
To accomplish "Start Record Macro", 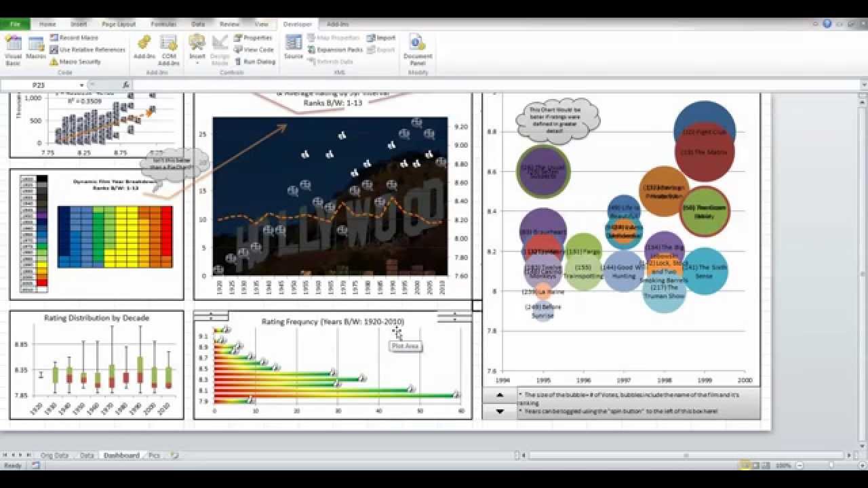I will (75, 38).
